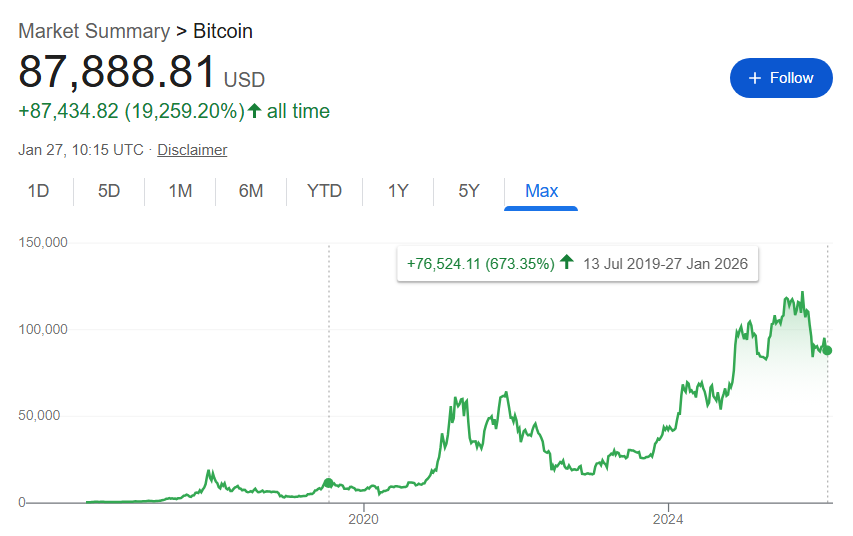The width and height of the screenshot is (853, 536).
Task: Switch to the 6M range tab
Action: click(x=251, y=191)
